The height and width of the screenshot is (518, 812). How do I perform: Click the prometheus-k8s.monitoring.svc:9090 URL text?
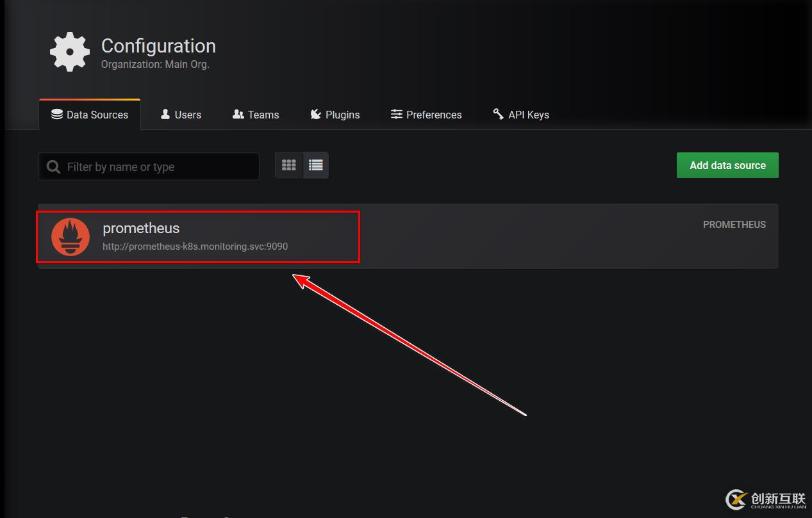click(195, 247)
